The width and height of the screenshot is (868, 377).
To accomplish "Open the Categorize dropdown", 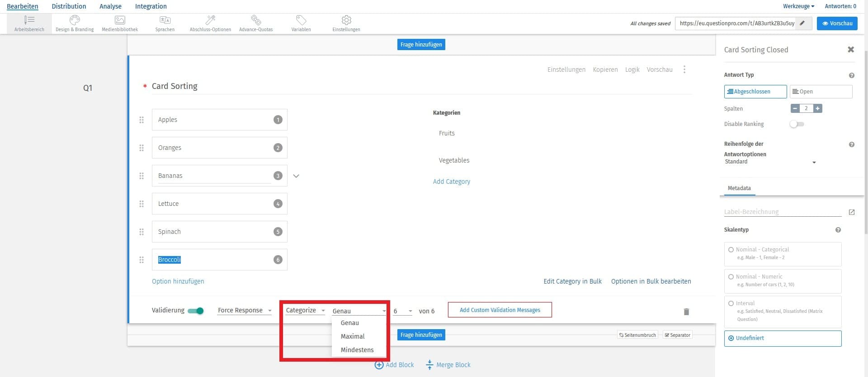I will [305, 310].
